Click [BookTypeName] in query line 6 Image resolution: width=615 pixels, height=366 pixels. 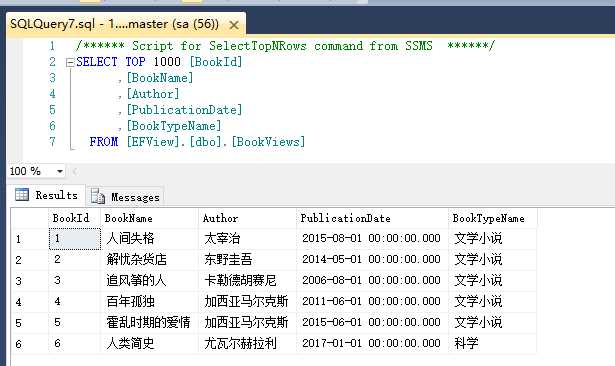(174, 126)
